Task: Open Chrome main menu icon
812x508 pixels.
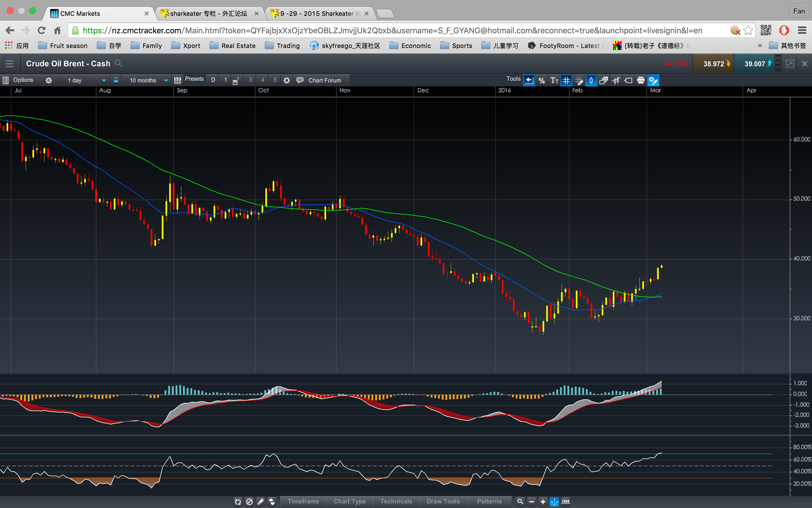Action: pos(802,30)
